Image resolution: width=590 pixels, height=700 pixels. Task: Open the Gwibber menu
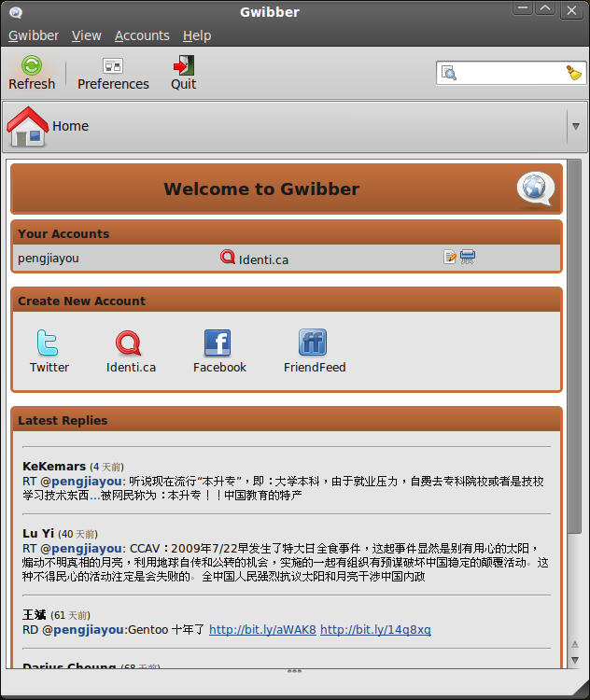coord(34,35)
